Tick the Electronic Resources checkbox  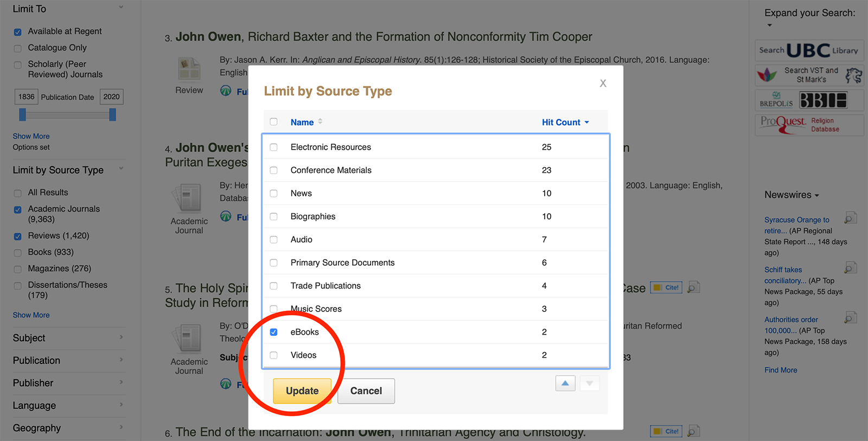pyautogui.click(x=274, y=147)
